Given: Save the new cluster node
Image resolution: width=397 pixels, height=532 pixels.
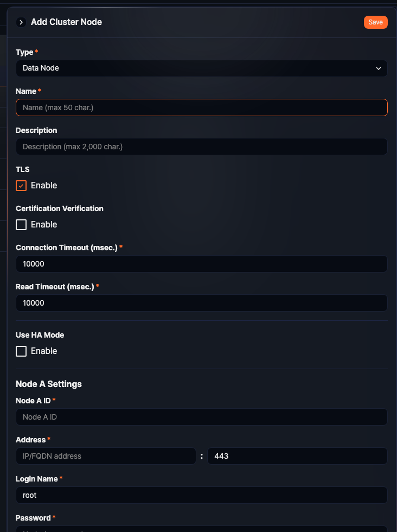Looking at the screenshot, I should (x=375, y=22).
